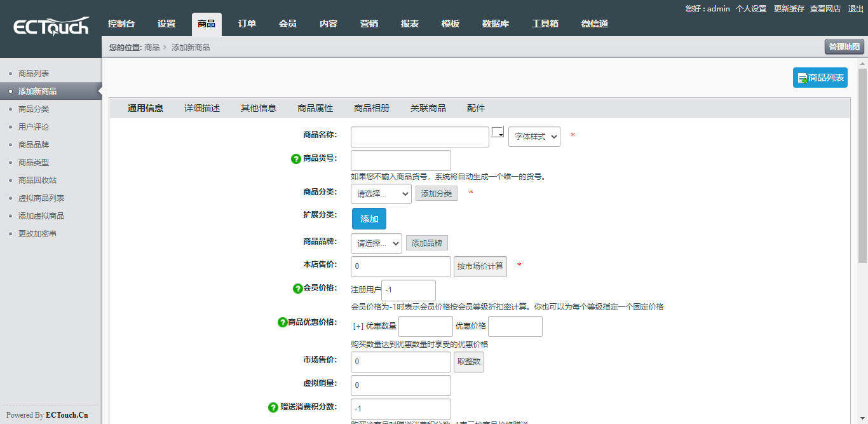Viewport: 868px width, 424px height.
Task: Open the product name color picker
Action: (498, 132)
